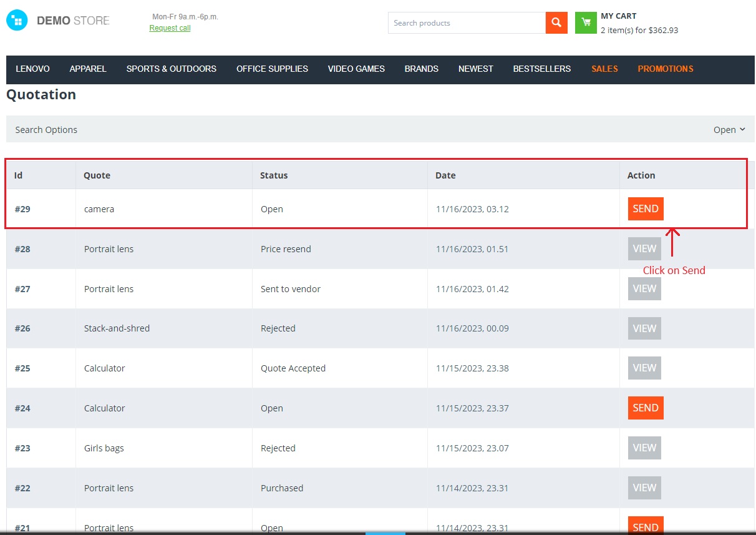
Task: Click Send for quote #24 Calculator
Action: (646, 408)
